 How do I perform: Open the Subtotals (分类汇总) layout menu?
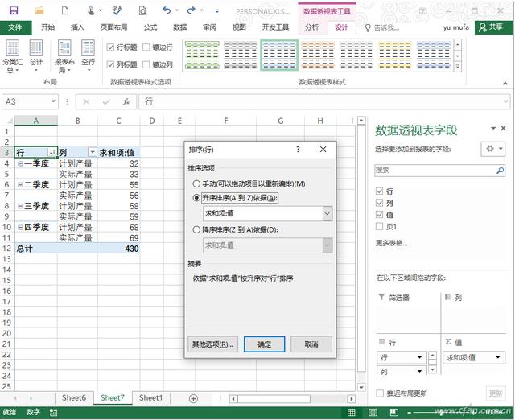pyautogui.click(x=13, y=56)
